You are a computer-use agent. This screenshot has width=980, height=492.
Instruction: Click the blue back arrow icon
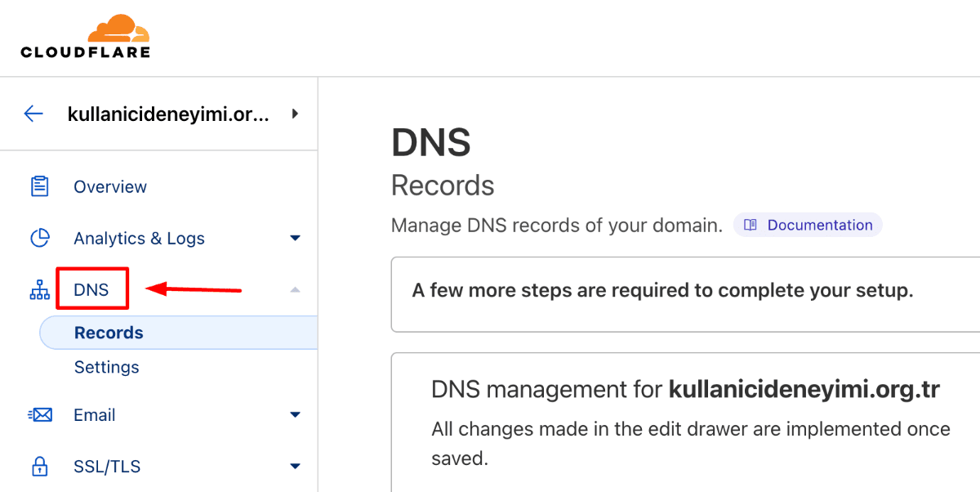click(33, 114)
